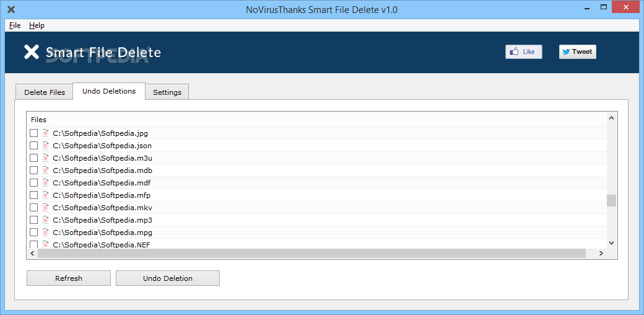Click the Files column header

pyautogui.click(x=316, y=120)
